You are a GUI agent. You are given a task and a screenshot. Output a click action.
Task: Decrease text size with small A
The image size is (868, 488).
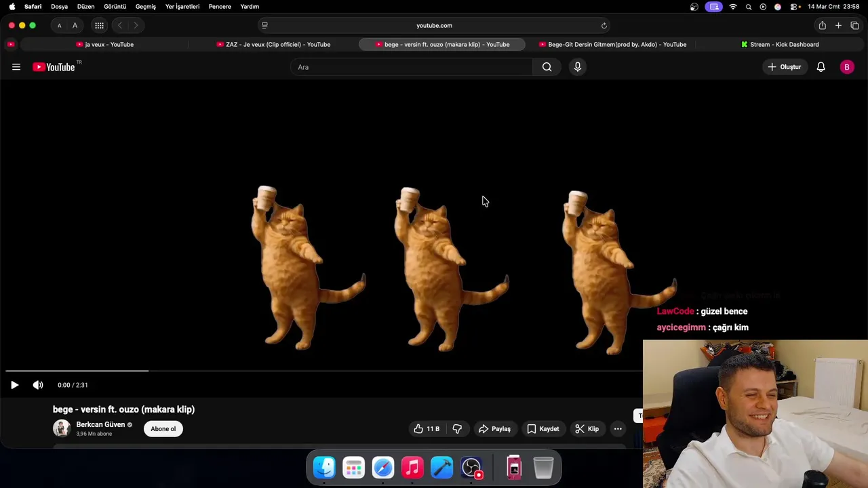[x=59, y=26]
